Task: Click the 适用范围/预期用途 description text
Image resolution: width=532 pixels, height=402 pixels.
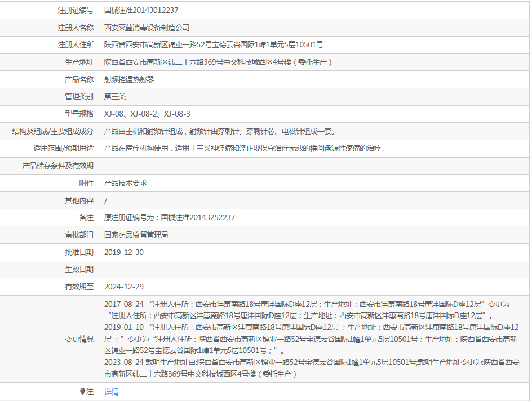Action: pyautogui.click(x=245, y=149)
